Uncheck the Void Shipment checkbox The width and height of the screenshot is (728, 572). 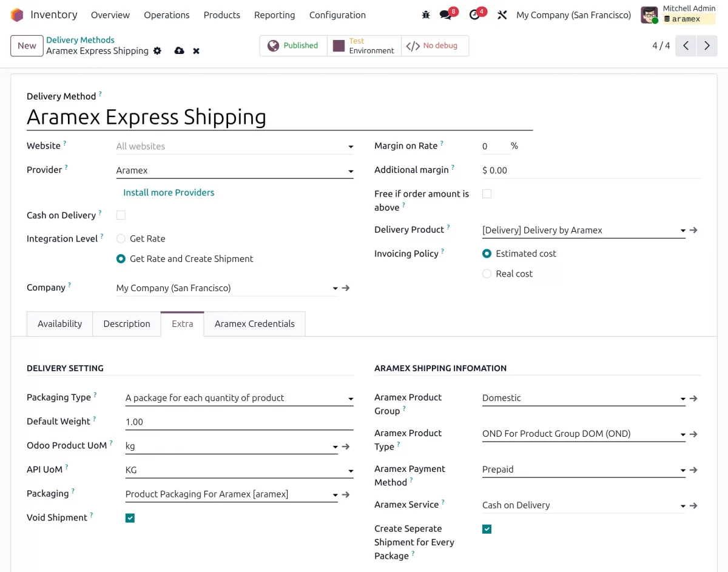coord(130,518)
